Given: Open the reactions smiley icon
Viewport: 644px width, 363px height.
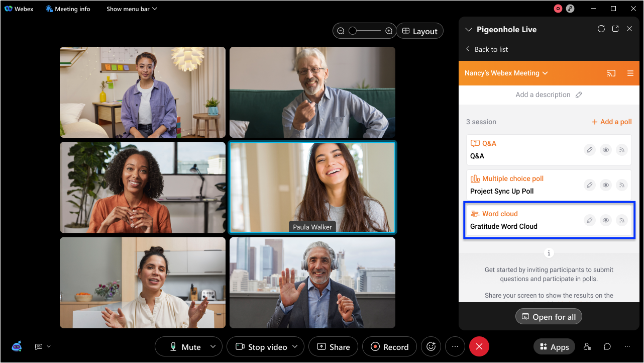Looking at the screenshot, I should coord(431,346).
